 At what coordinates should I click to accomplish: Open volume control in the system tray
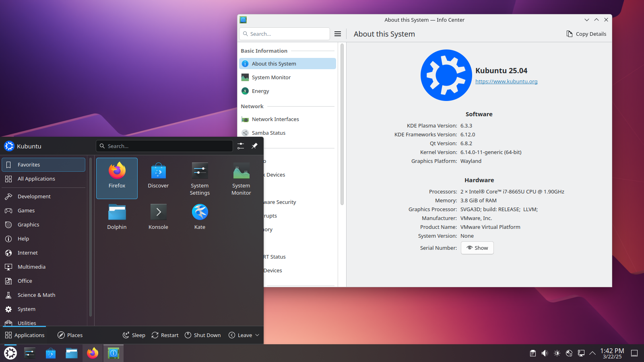click(544, 353)
